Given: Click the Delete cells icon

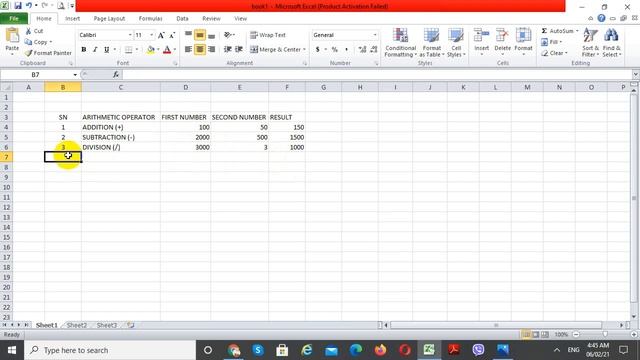Looking at the screenshot, I should click(x=502, y=36).
